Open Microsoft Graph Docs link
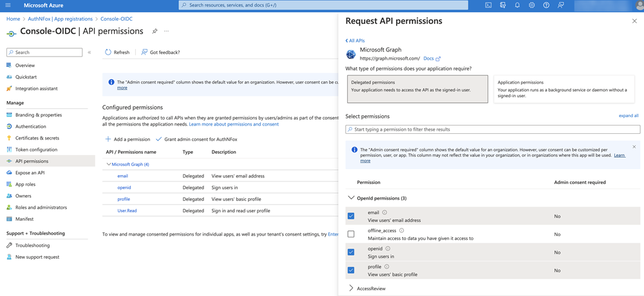The width and height of the screenshot is (644, 296). (x=431, y=59)
